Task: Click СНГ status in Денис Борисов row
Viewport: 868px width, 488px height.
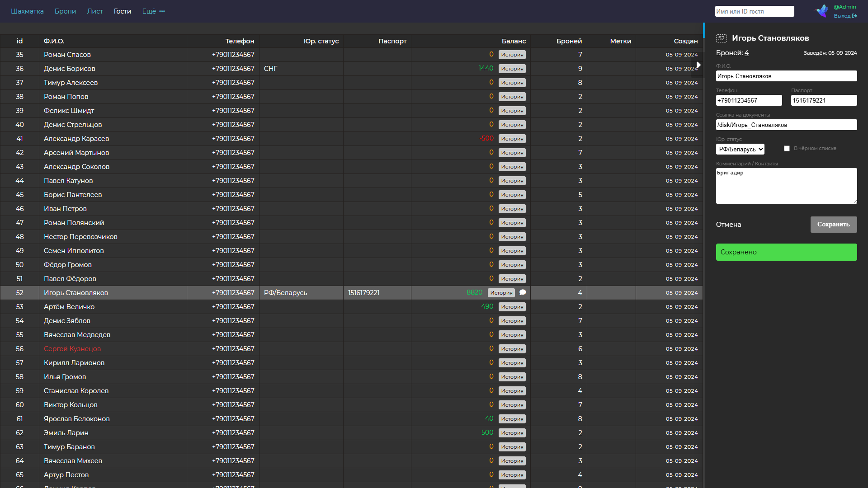Action: pyautogui.click(x=270, y=69)
